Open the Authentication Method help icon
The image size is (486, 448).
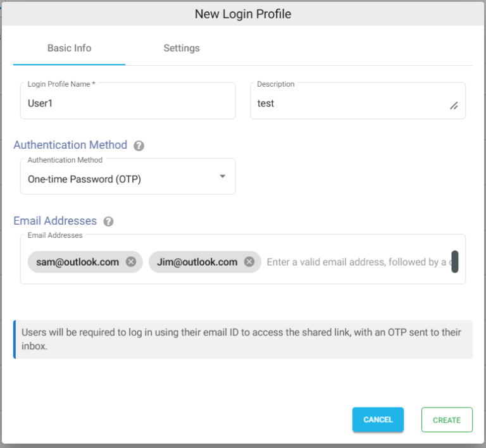[139, 146]
